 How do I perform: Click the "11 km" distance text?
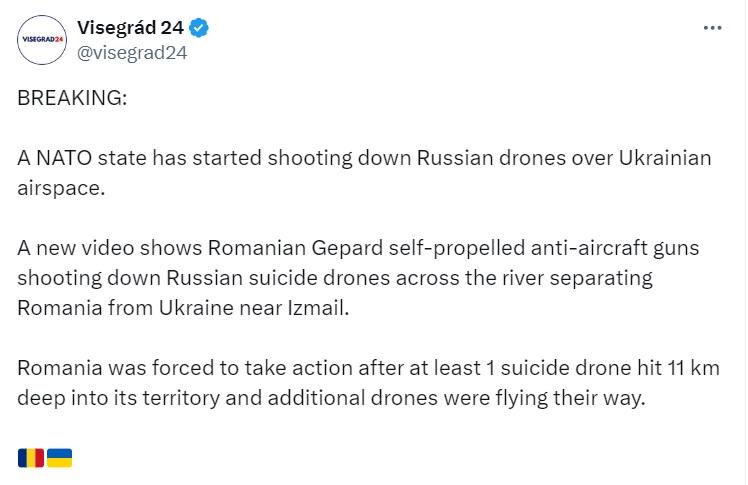click(692, 366)
